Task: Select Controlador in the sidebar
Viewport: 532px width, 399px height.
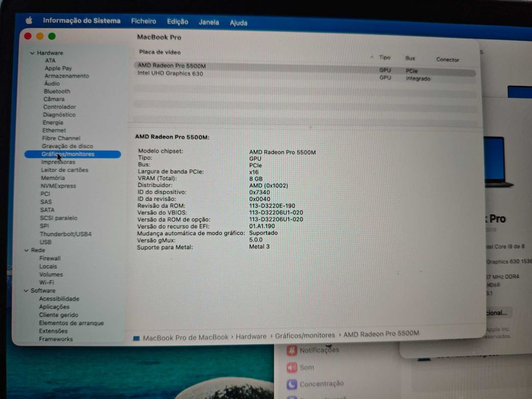Action: (59, 107)
